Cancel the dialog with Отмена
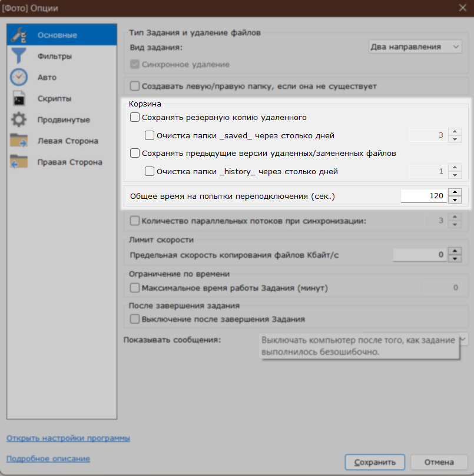Image resolution: width=474 pixels, height=476 pixels. 439,462
